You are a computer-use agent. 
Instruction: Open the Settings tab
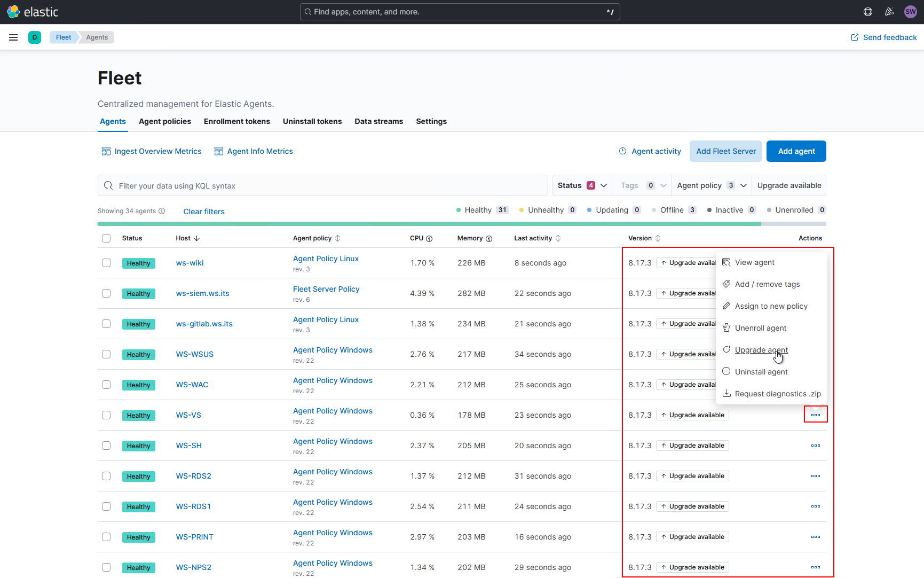tap(431, 121)
